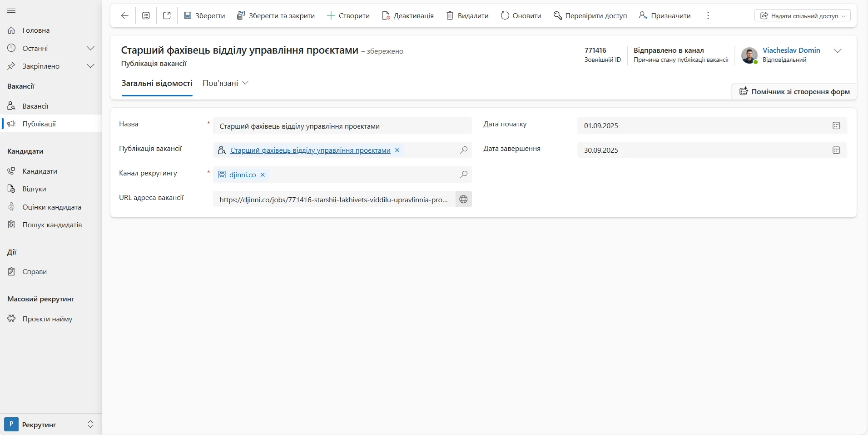Clear the linked vacancy lookup value

[397, 150]
